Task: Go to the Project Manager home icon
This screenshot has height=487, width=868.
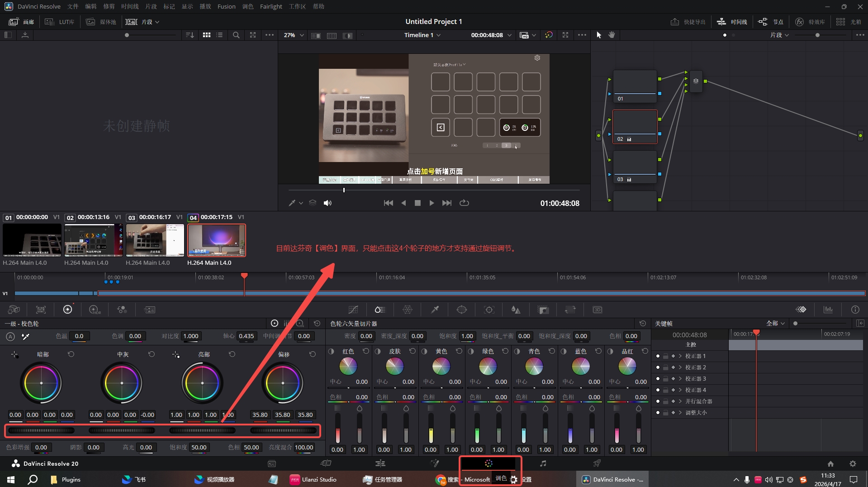Action: coord(830,463)
